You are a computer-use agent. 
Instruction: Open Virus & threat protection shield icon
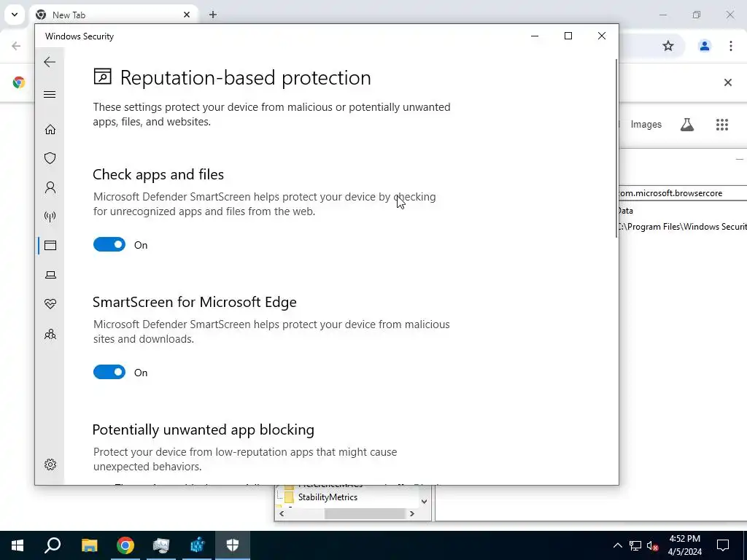pos(50,158)
